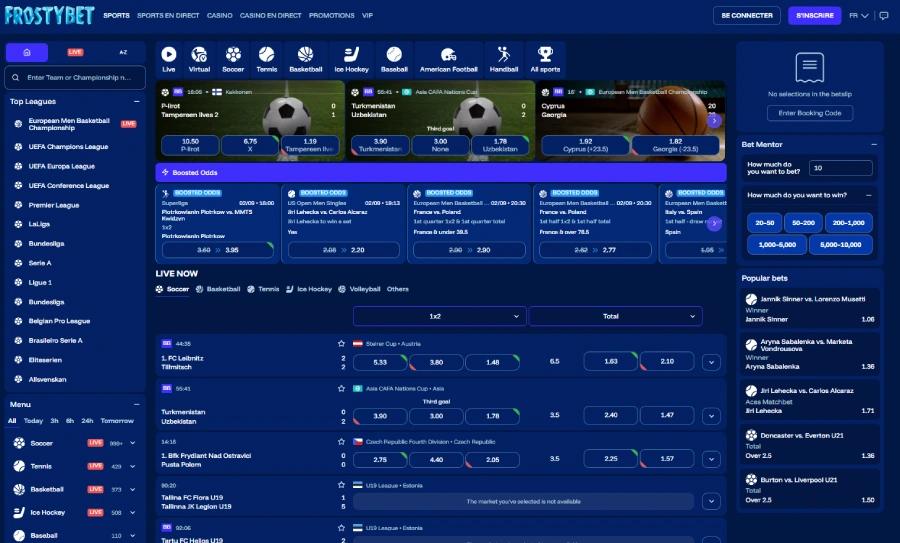This screenshot has height=543, width=900.
Task: Click the betslip receipt icon
Action: click(x=809, y=67)
